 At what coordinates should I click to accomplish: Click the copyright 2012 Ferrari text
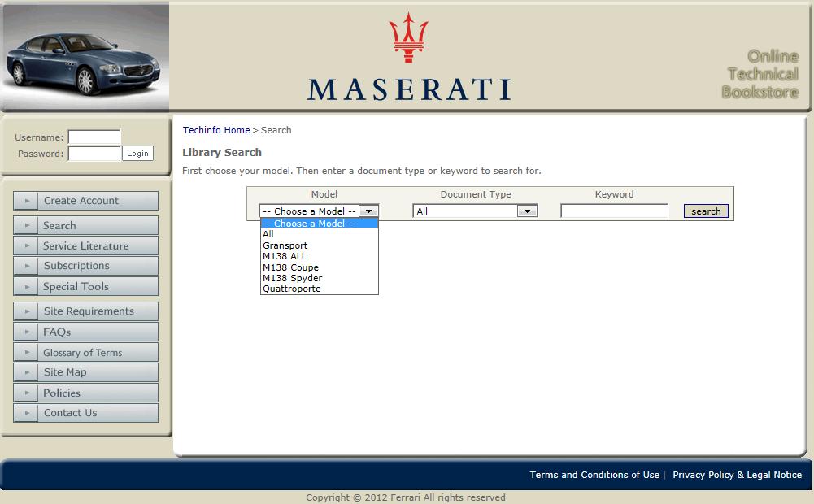pyautogui.click(x=406, y=497)
